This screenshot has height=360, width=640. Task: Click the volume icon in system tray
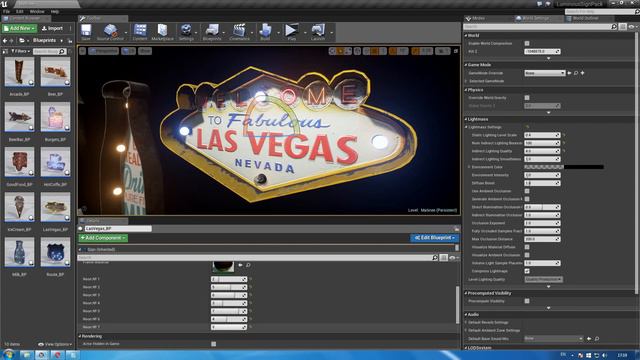point(604,355)
